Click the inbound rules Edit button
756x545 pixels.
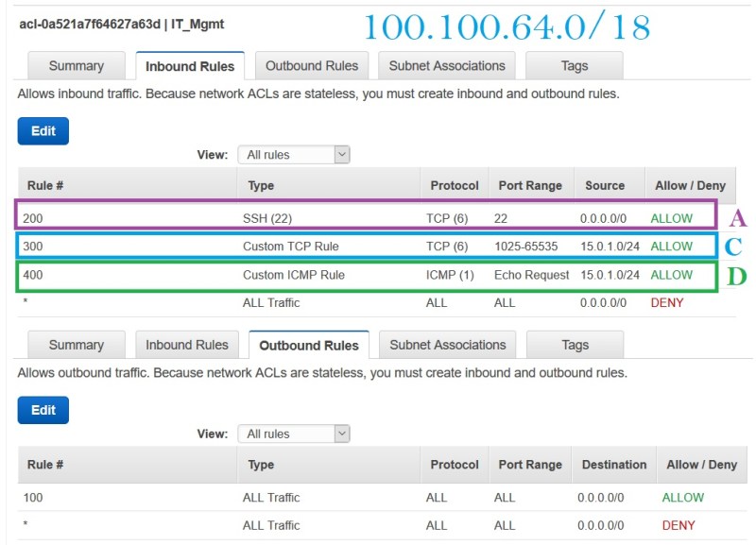pos(43,130)
